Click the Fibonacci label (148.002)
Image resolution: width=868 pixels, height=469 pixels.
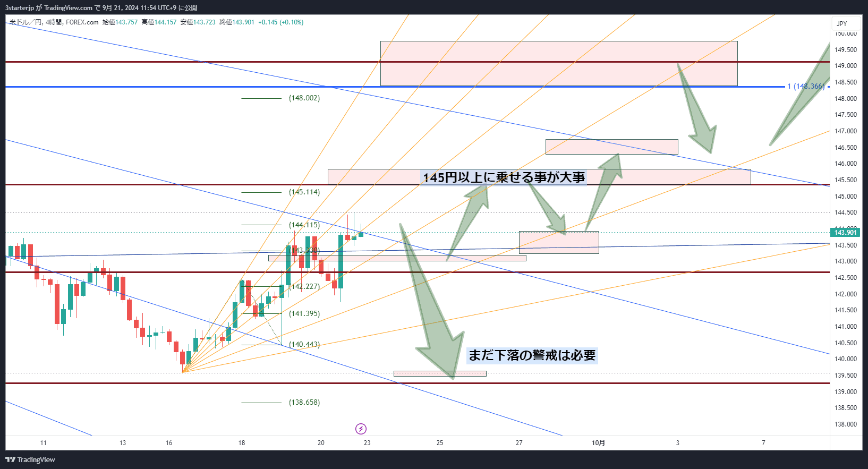pos(304,98)
